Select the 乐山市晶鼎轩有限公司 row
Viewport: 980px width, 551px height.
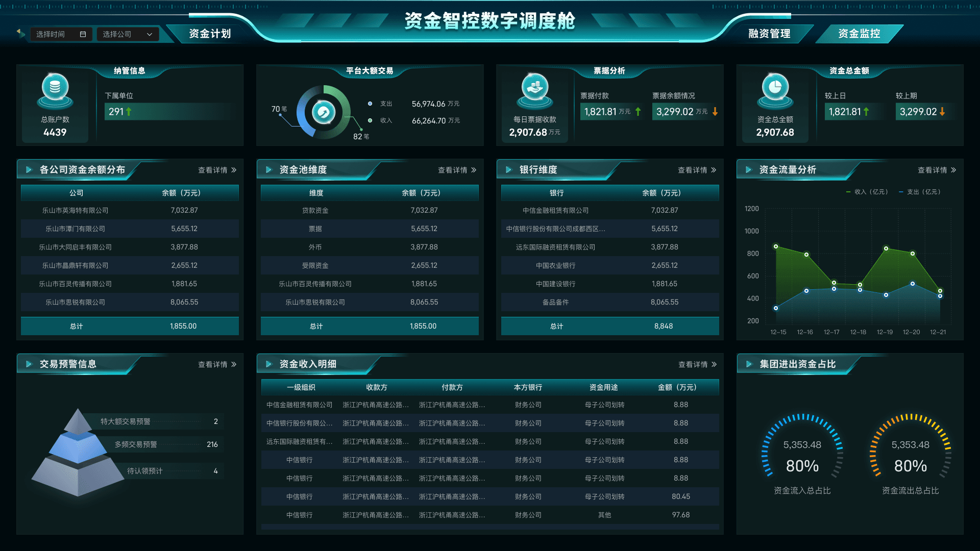click(130, 265)
